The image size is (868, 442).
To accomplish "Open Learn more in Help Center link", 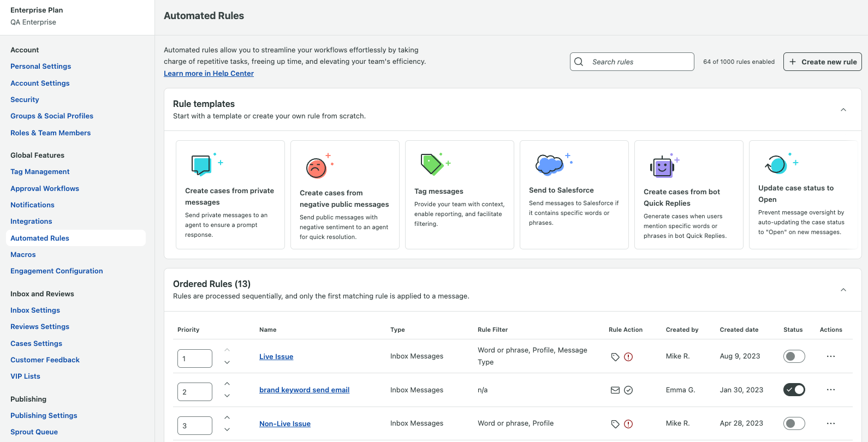I will coord(209,73).
